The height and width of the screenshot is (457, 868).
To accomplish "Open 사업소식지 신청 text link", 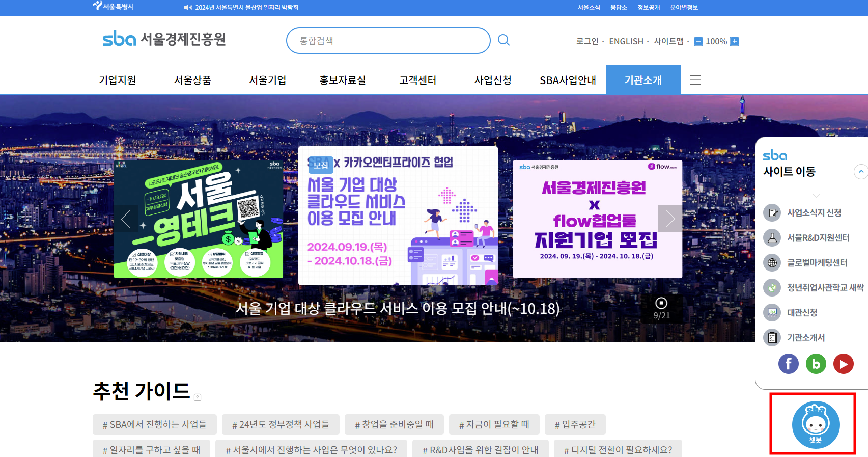I will pyautogui.click(x=814, y=212).
